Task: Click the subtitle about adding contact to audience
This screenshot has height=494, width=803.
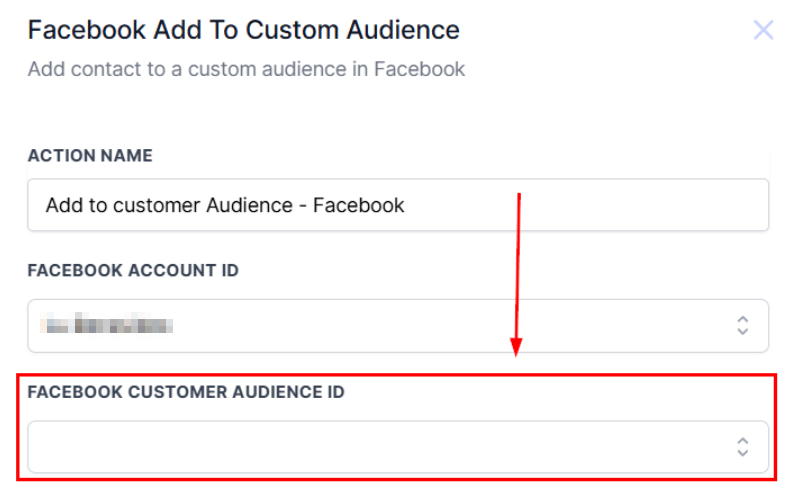Action: point(246,70)
